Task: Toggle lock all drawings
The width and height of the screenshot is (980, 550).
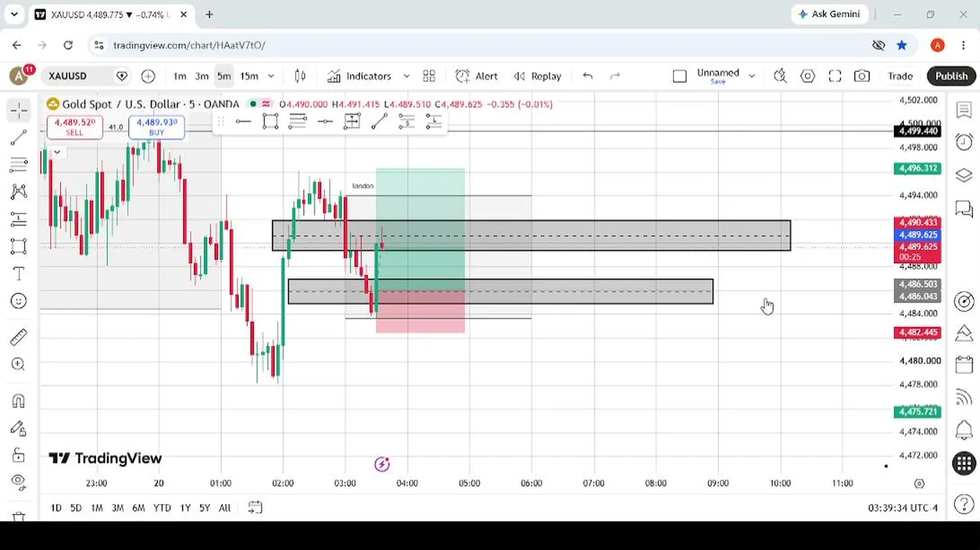Action: click(x=19, y=456)
